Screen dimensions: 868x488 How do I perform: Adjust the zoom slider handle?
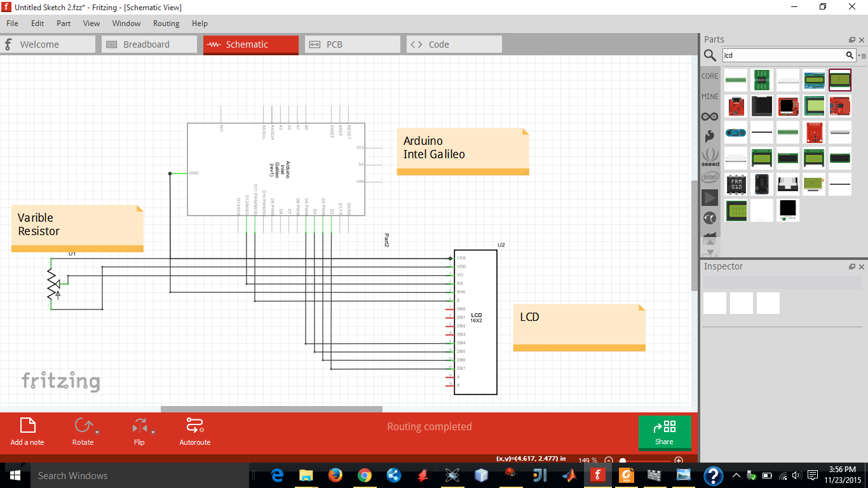(623, 461)
